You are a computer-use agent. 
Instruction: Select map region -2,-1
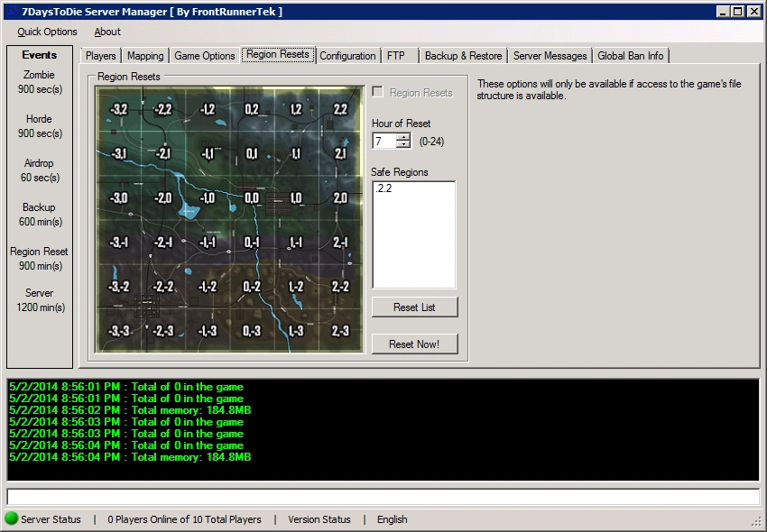click(x=163, y=243)
